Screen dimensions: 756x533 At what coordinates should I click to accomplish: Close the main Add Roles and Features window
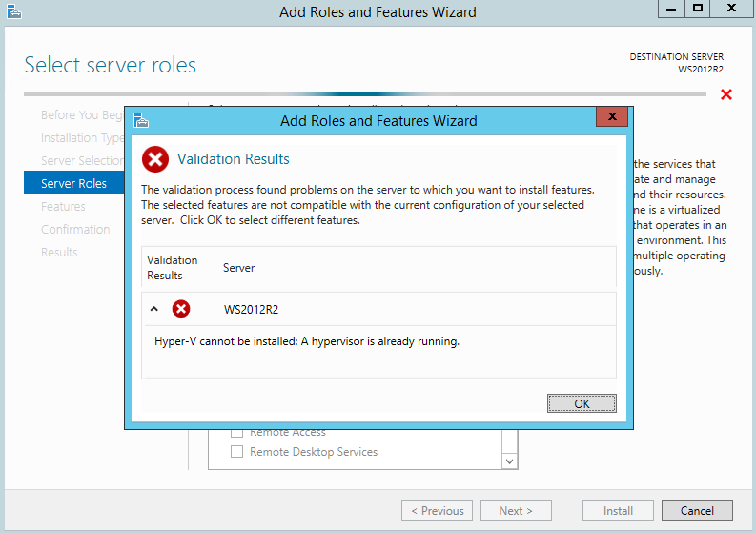731,9
